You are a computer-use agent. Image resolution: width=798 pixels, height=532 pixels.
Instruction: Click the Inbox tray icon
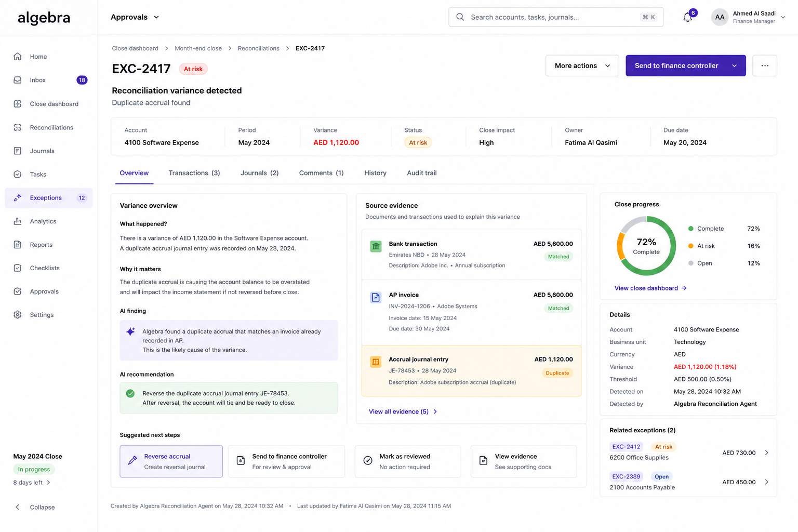pos(18,80)
